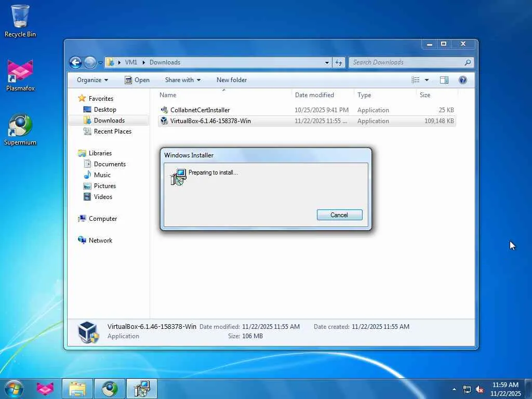Sort by Size column header
The image size is (532, 399).
point(437,95)
